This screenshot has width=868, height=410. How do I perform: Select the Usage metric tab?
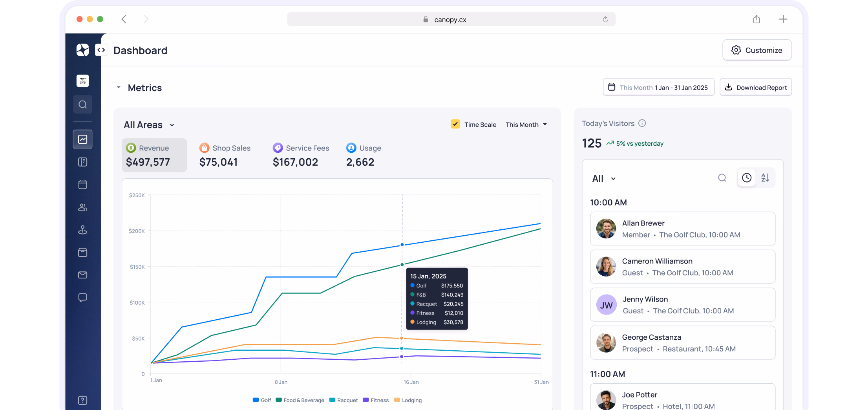(364, 155)
